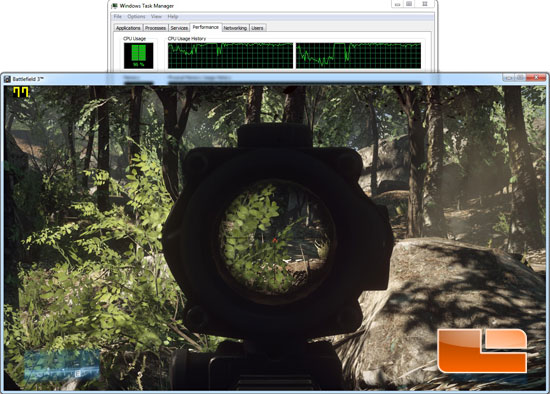
Task: Select the Performance tab
Action: [x=206, y=27]
